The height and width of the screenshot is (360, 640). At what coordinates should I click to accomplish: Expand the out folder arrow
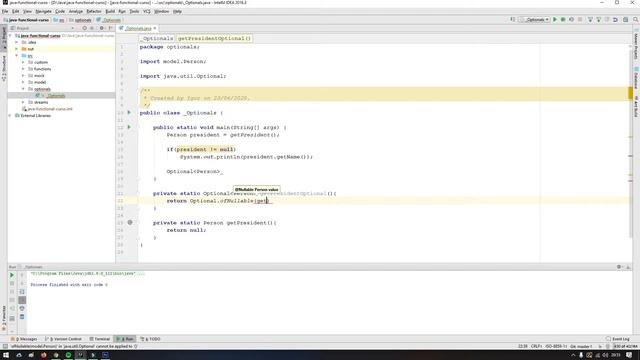pos(17,49)
